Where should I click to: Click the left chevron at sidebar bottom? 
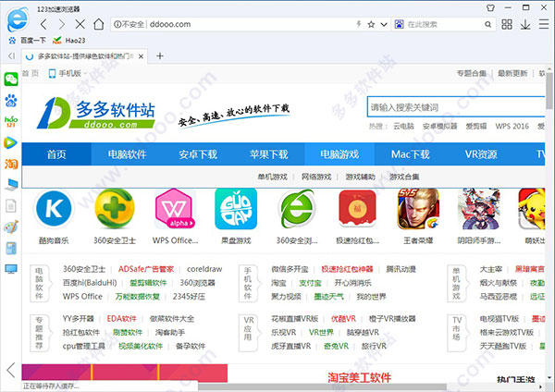[11, 370]
